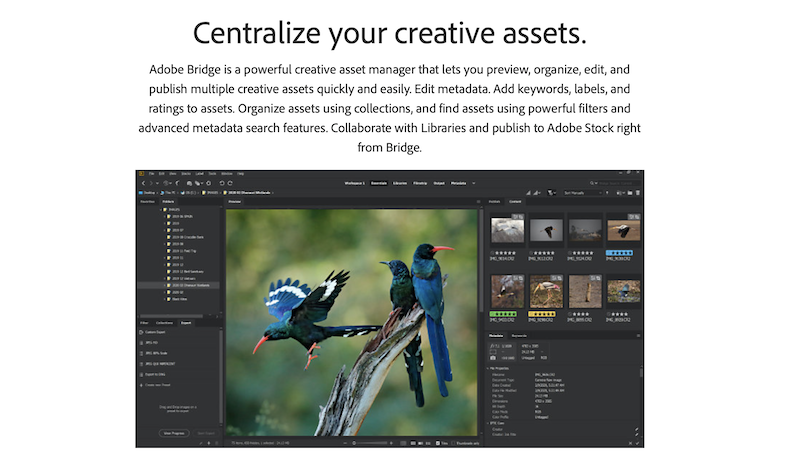This screenshot has width=800, height=461.
Task: Click Create new Preset
Action: point(158,385)
